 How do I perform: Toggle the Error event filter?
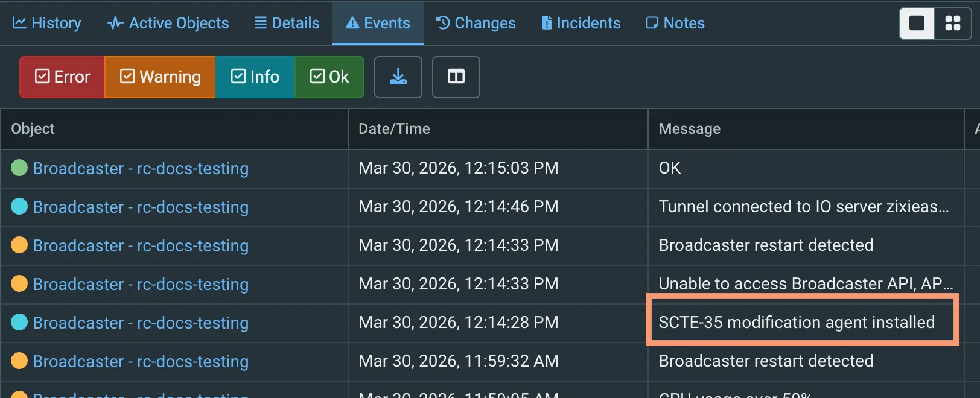pos(62,77)
